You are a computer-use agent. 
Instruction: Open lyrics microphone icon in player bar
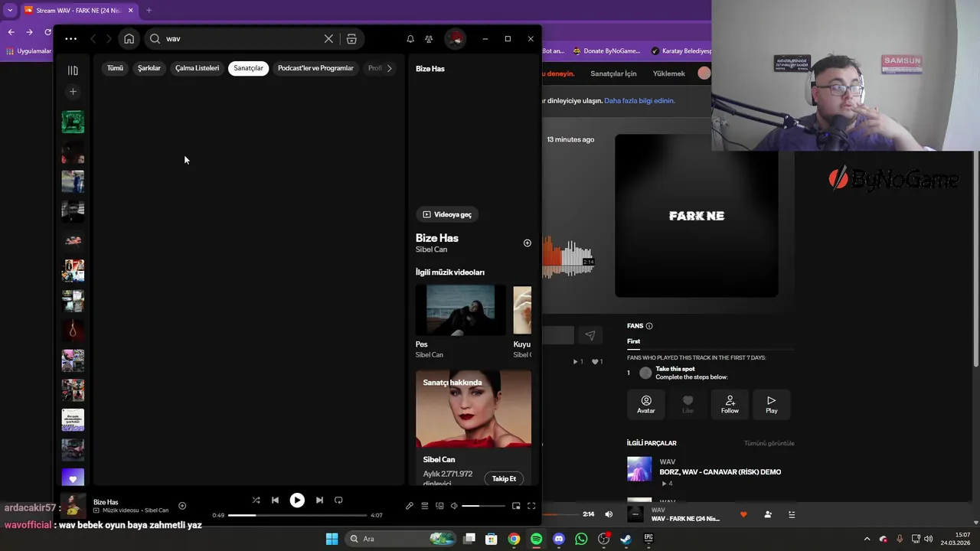[x=410, y=506]
